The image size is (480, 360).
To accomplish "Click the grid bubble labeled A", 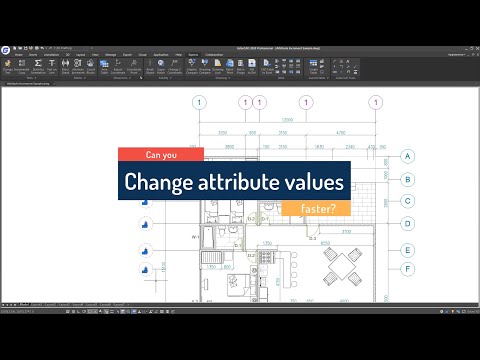I will point(407,156).
